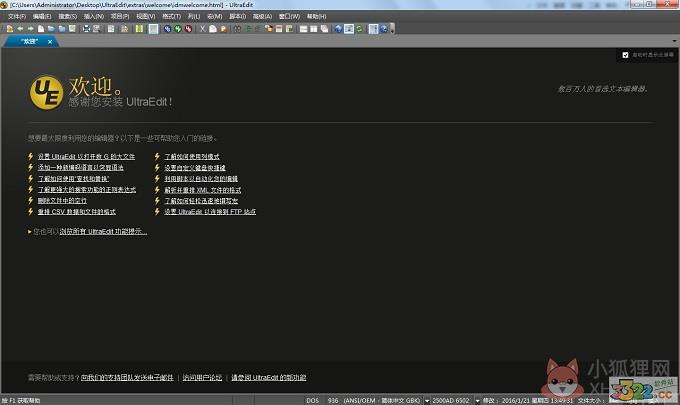Screen dimensions: 680x405
Task: Open the 搜索(S) menu
Action: pos(68,16)
